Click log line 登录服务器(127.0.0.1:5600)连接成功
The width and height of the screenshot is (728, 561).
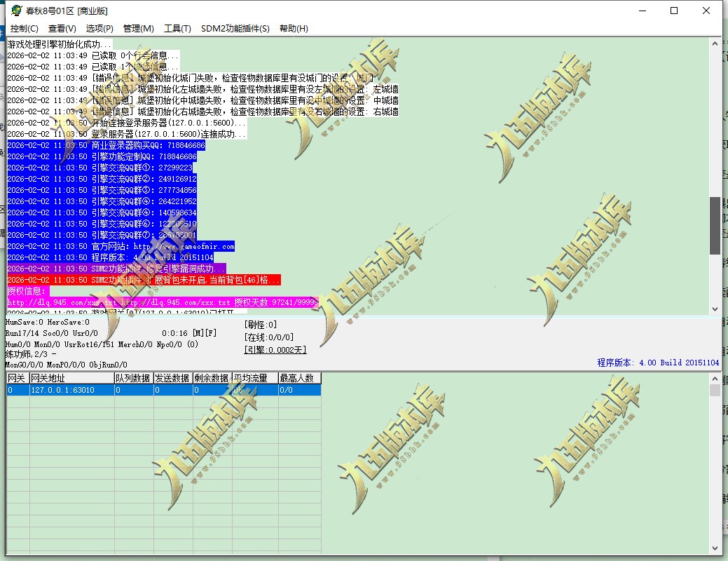click(x=127, y=134)
